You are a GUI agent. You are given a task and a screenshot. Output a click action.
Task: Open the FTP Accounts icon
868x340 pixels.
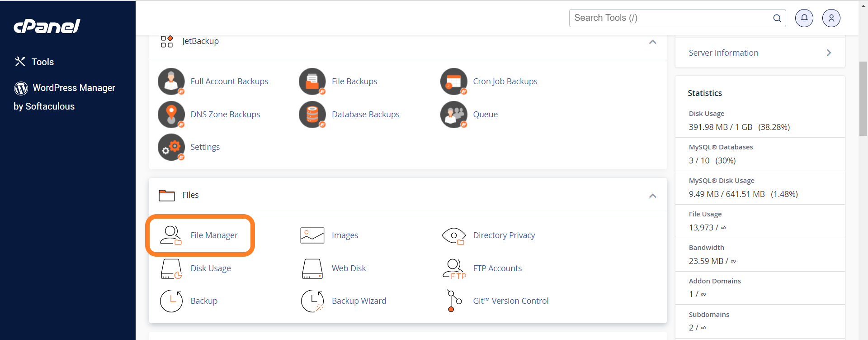click(454, 268)
